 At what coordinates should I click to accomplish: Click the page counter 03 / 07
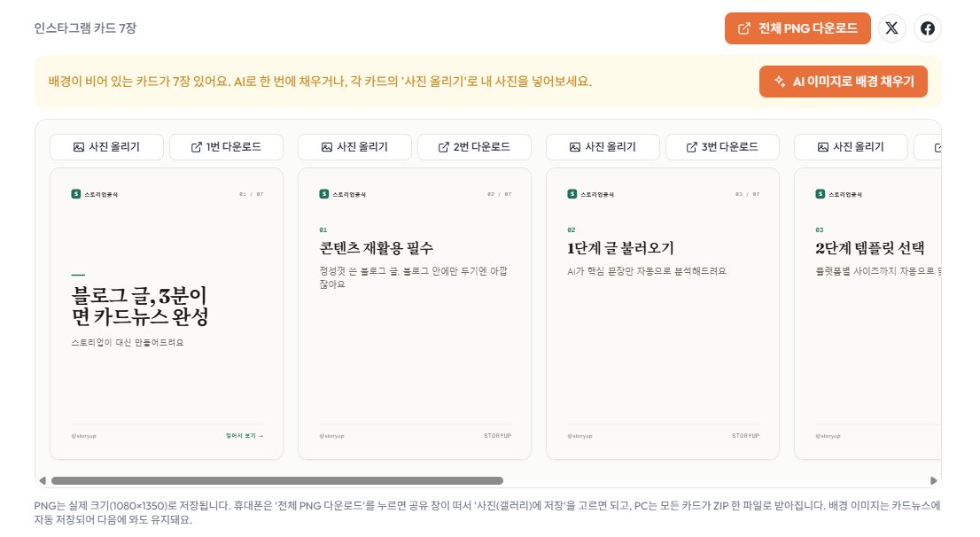(x=748, y=194)
